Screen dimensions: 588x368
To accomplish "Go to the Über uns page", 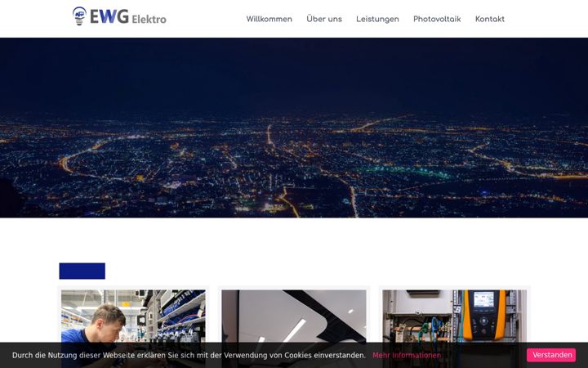I will click(324, 19).
